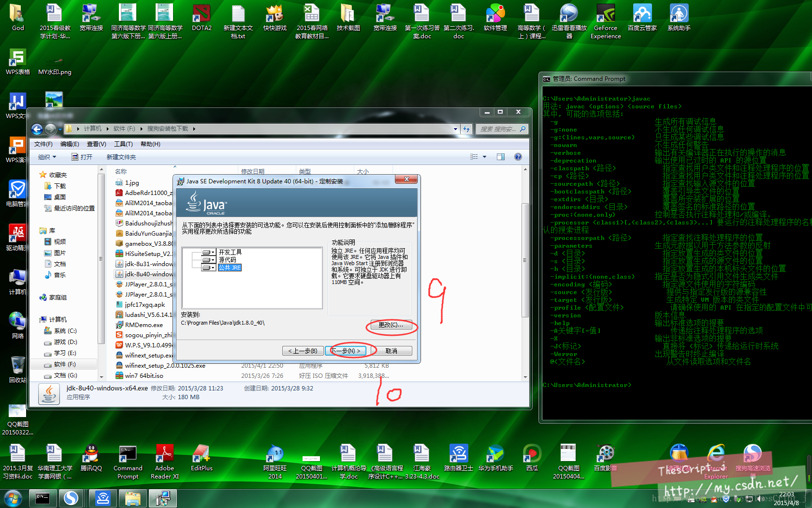Open the 组织 dropdown in Explorer toolbar
The width and height of the screenshot is (812, 508).
47,157
